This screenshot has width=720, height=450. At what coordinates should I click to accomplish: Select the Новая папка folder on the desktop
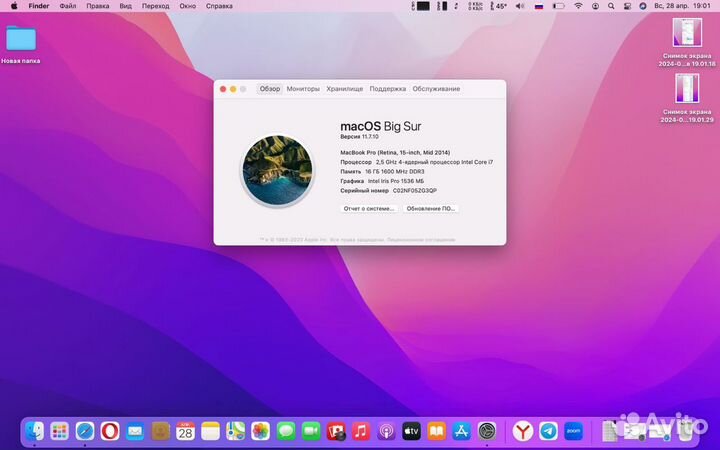(x=21, y=45)
